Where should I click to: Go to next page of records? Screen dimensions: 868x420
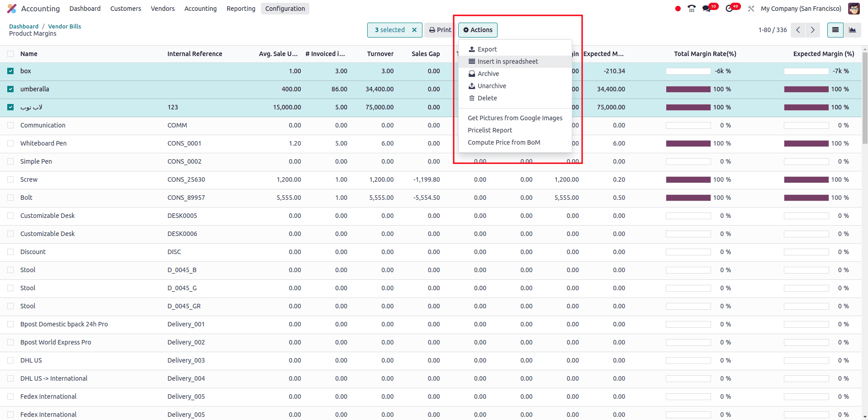coord(813,30)
